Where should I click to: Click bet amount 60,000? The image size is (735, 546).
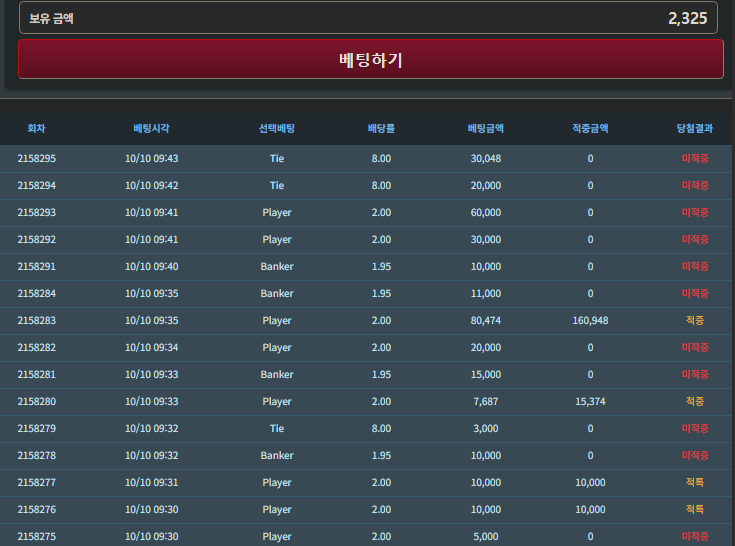pyautogui.click(x=486, y=212)
